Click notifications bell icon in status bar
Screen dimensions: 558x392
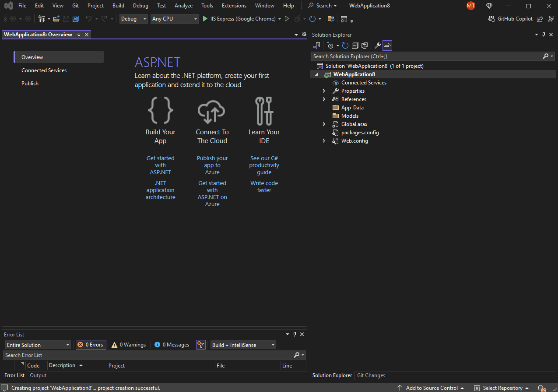point(541,388)
